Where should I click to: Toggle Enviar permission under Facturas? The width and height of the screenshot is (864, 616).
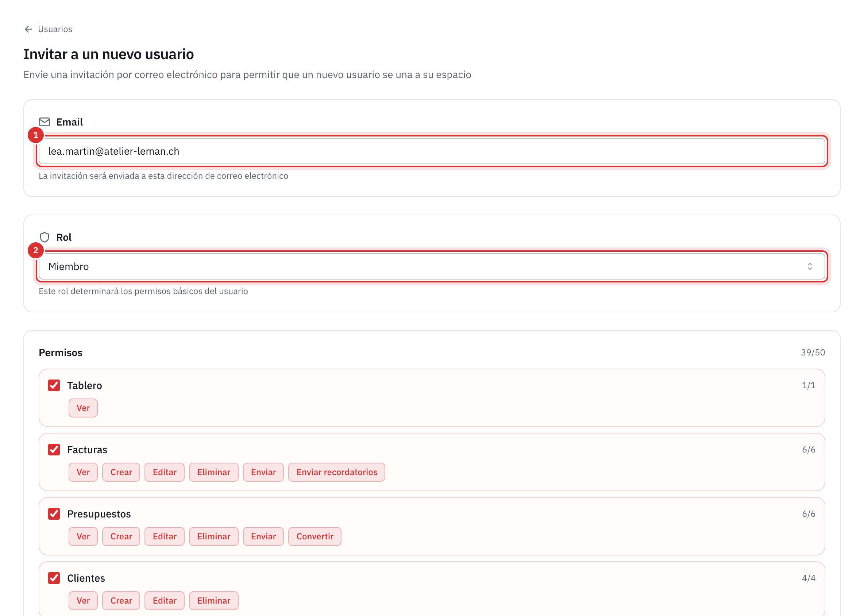[x=263, y=472]
